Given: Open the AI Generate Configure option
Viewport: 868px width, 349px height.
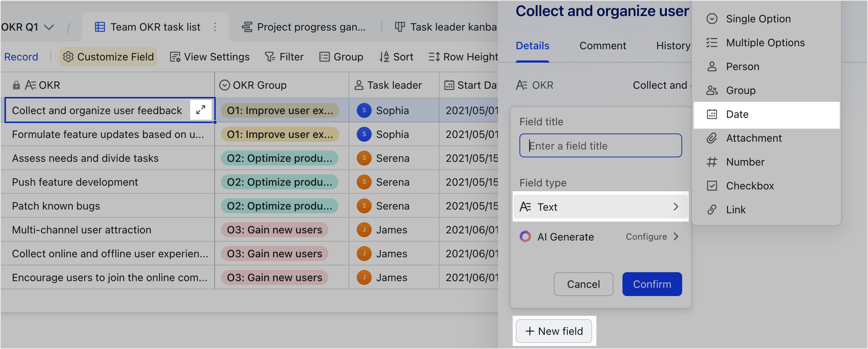Looking at the screenshot, I should 652,236.
